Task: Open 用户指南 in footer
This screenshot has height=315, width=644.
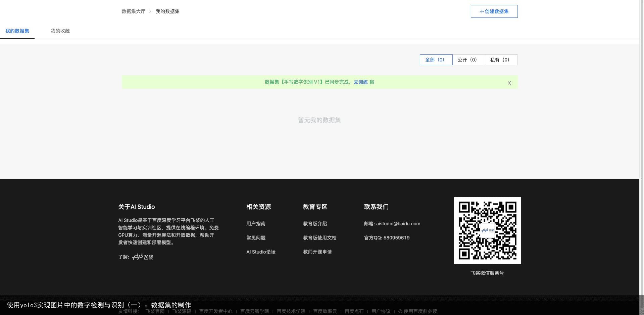Action: coord(256,224)
